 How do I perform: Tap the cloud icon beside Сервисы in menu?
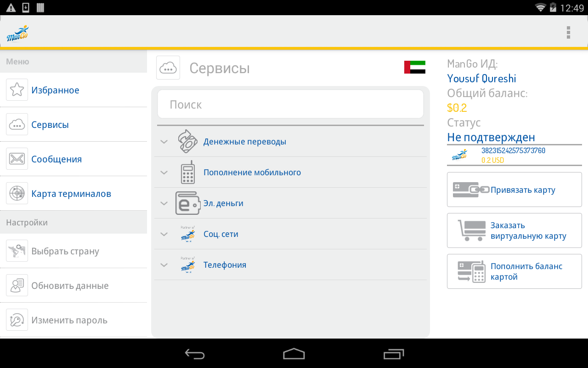coord(17,124)
